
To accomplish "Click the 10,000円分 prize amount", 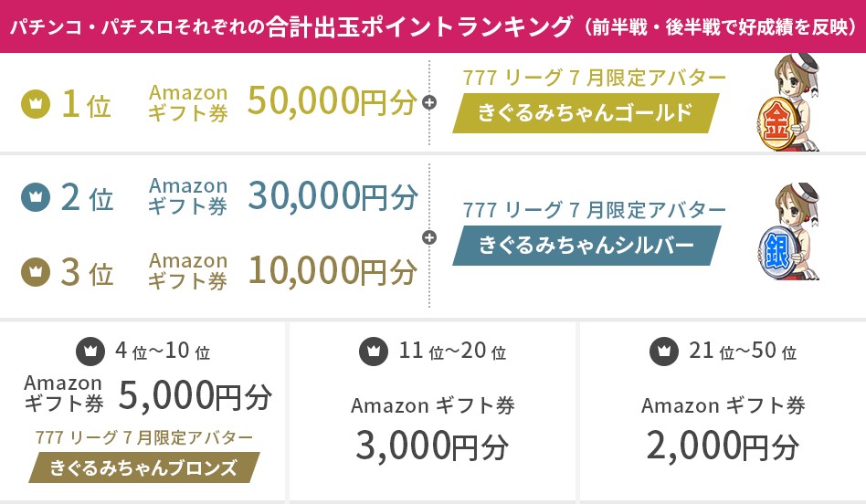I will pyautogui.click(x=332, y=270).
